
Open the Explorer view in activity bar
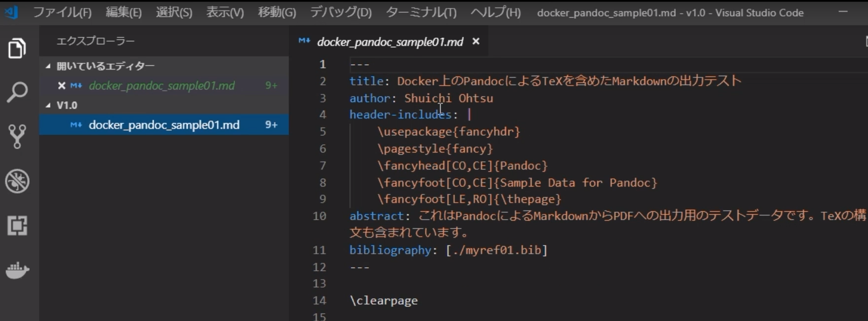[x=17, y=48]
